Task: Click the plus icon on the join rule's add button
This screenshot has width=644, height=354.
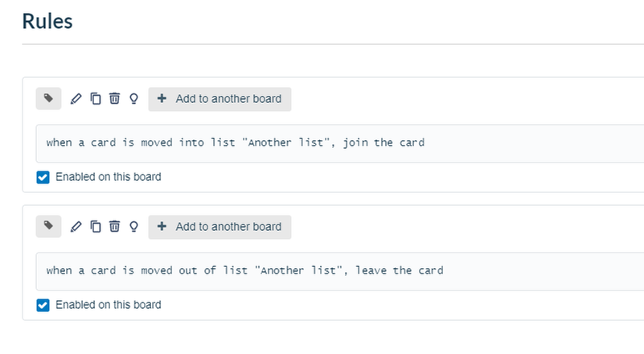Action: tap(162, 98)
